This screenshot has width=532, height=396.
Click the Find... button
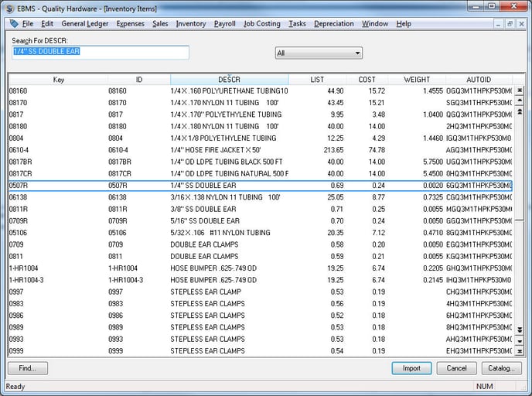pyautogui.click(x=28, y=368)
